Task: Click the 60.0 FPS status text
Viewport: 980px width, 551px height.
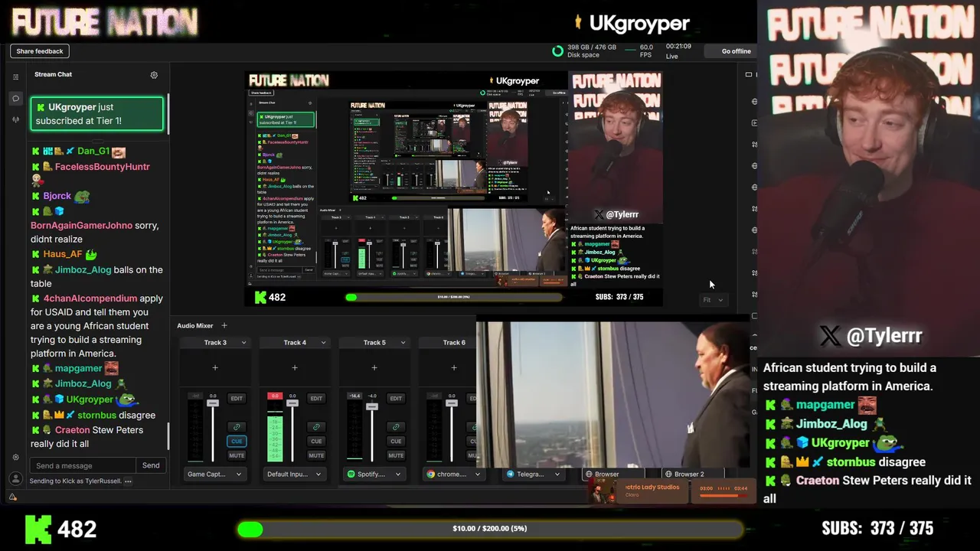Action: click(645, 51)
